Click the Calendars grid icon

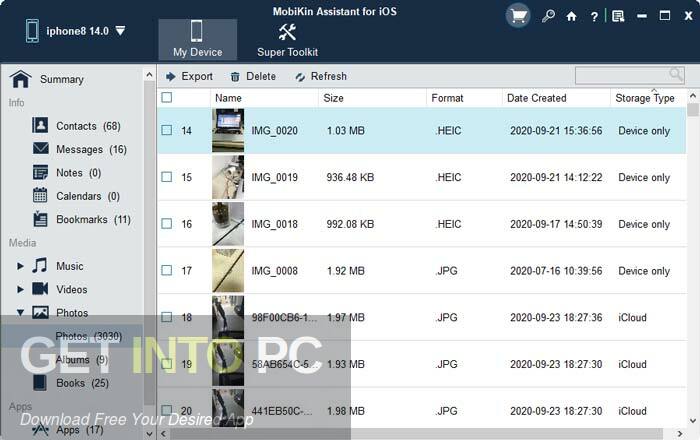click(x=40, y=195)
